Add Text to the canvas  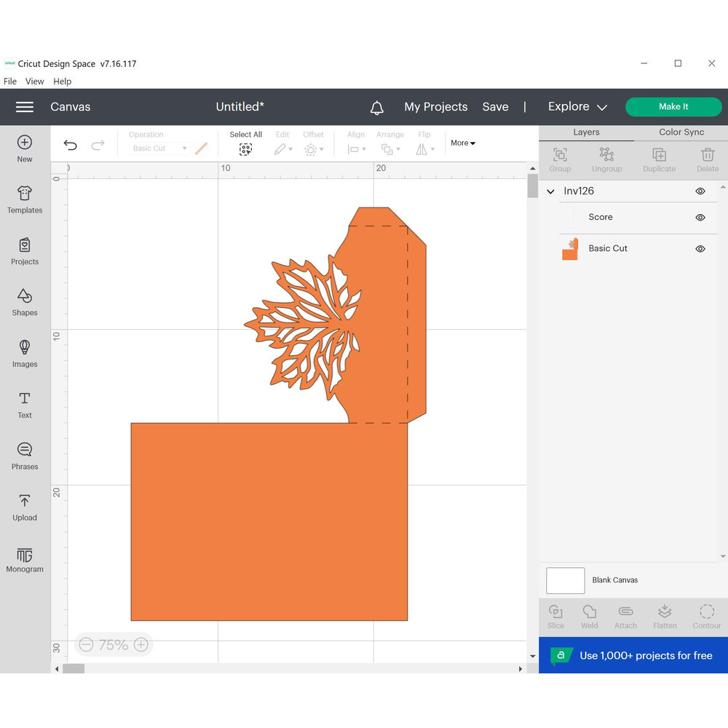click(25, 404)
